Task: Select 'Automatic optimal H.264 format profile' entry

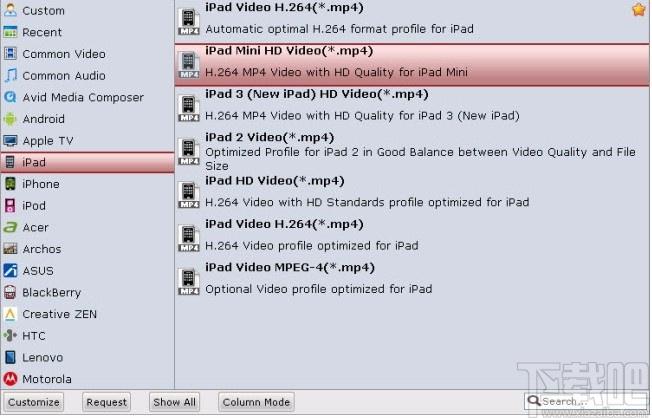Action: click(x=412, y=20)
